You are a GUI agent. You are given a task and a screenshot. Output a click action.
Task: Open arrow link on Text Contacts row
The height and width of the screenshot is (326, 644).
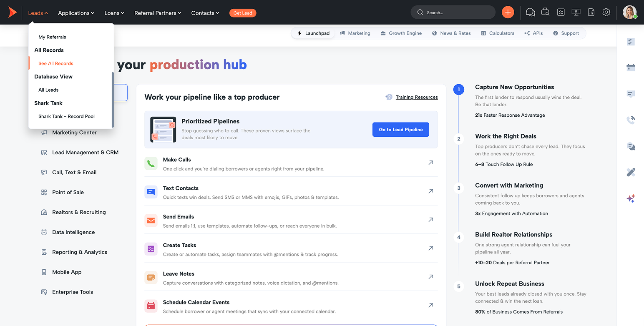click(x=431, y=191)
